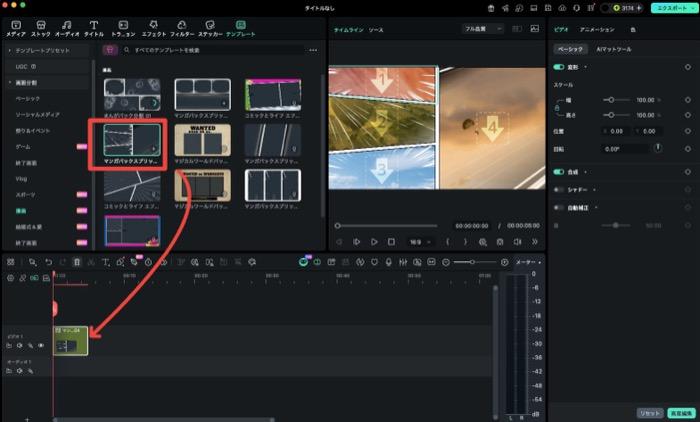Open the メーター meter dropdown
Viewport: 700px width, 422px height.
pos(529,262)
